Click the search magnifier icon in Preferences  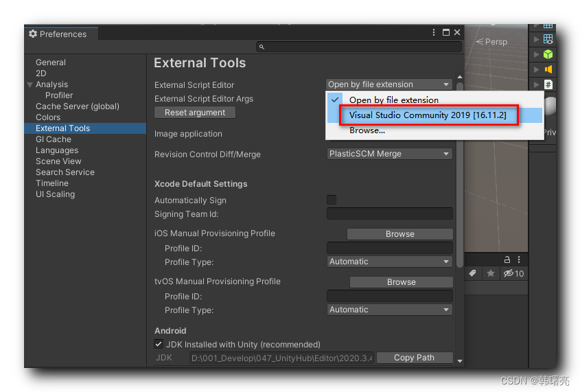tap(262, 47)
